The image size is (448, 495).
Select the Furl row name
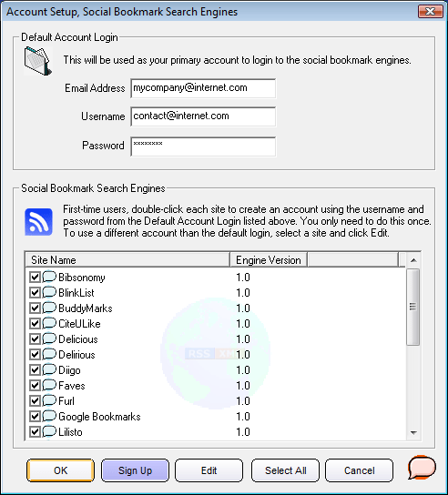pyautogui.click(x=66, y=401)
